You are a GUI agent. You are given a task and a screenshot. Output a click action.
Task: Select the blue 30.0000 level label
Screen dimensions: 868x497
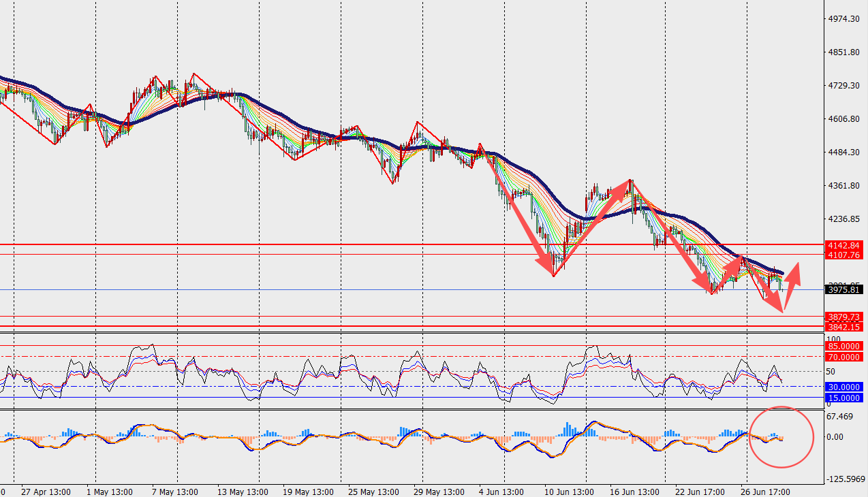[x=843, y=387]
